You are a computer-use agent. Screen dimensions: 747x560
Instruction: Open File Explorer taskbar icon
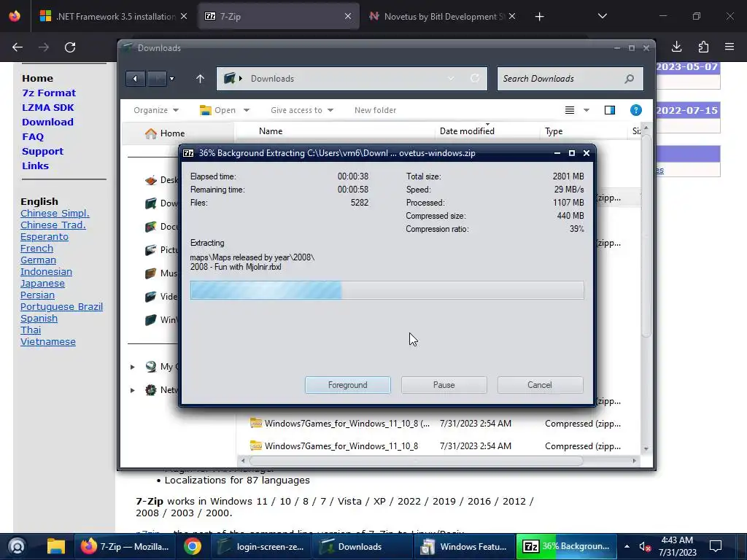pos(55,546)
